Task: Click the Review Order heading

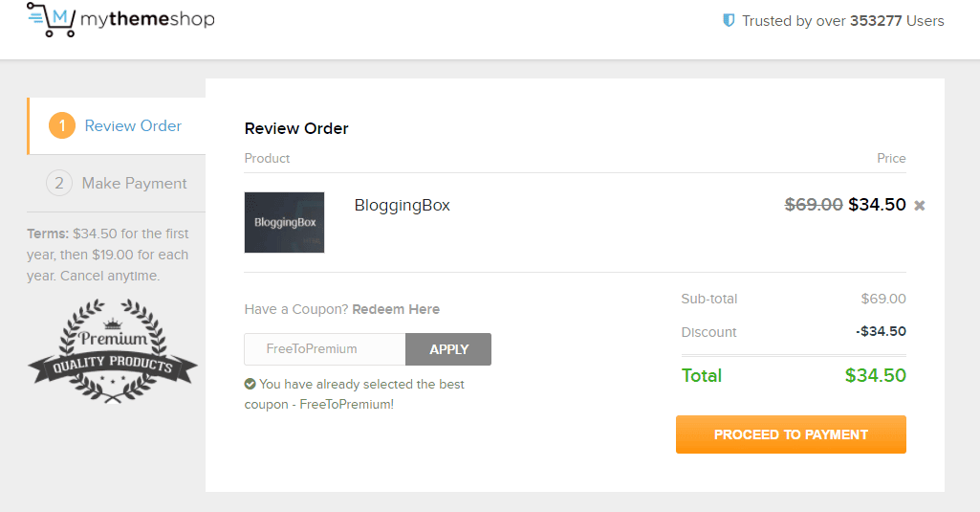Action: pyautogui.click(x=296, y=128)
